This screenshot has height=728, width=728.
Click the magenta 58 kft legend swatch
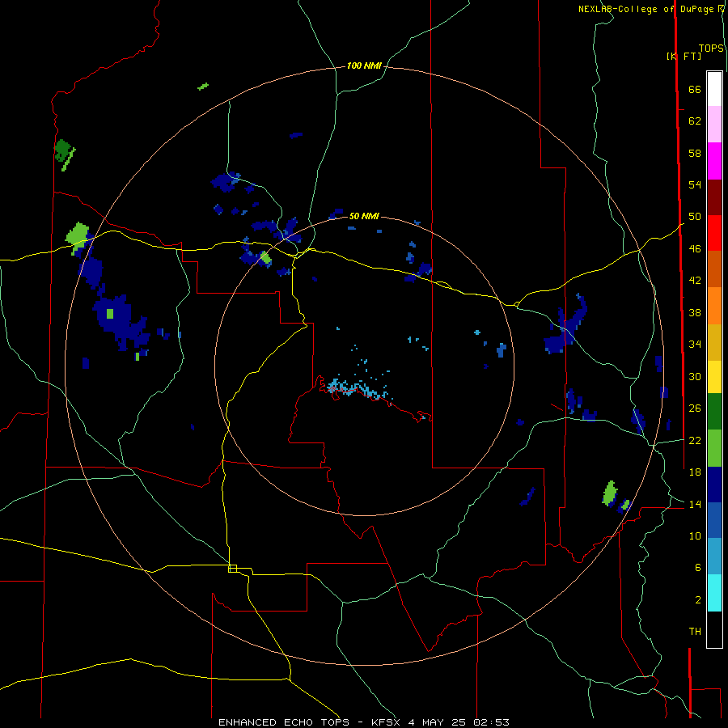[x=714, y=161]
